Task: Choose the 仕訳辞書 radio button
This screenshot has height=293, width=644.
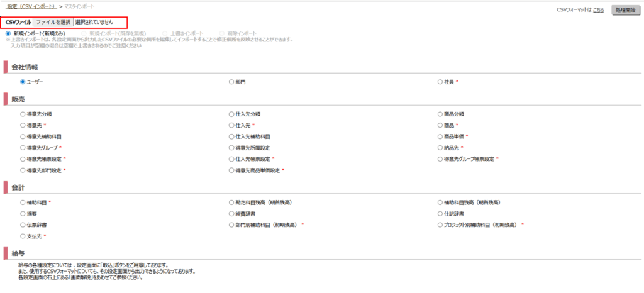Action: tap(440, 214)
